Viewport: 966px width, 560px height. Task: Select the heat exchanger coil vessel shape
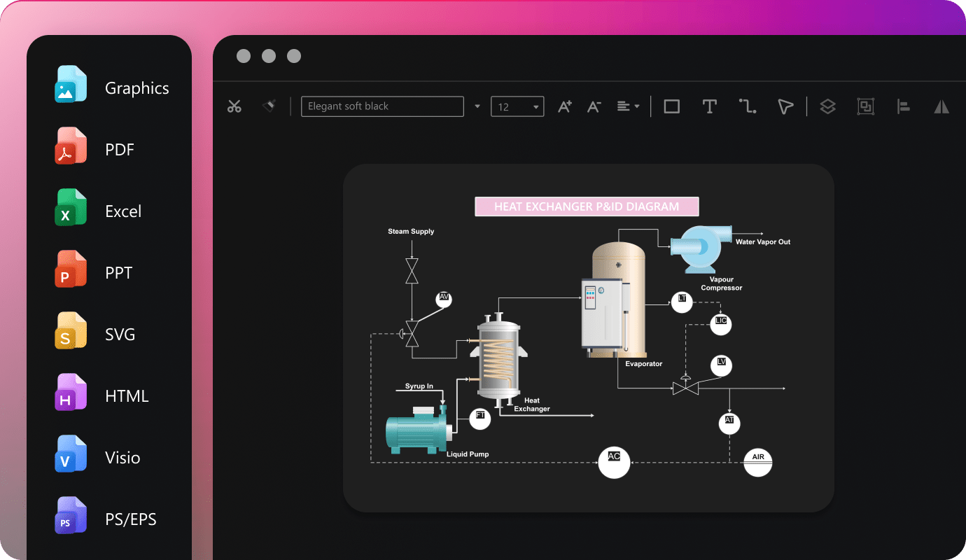pyautogui.click(x=498, y=360)
